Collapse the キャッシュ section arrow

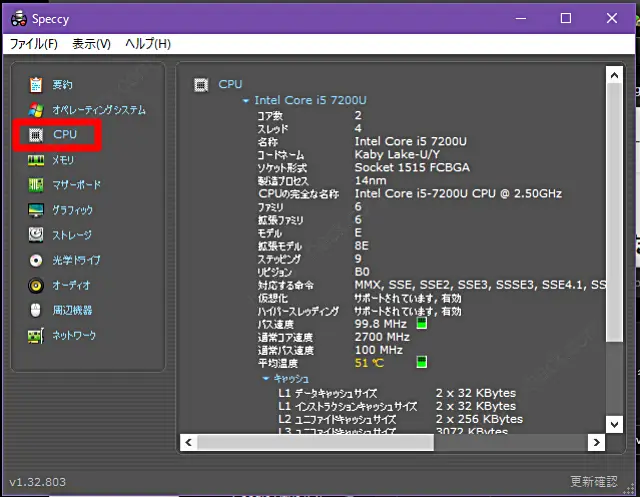(x=266, y=379)
